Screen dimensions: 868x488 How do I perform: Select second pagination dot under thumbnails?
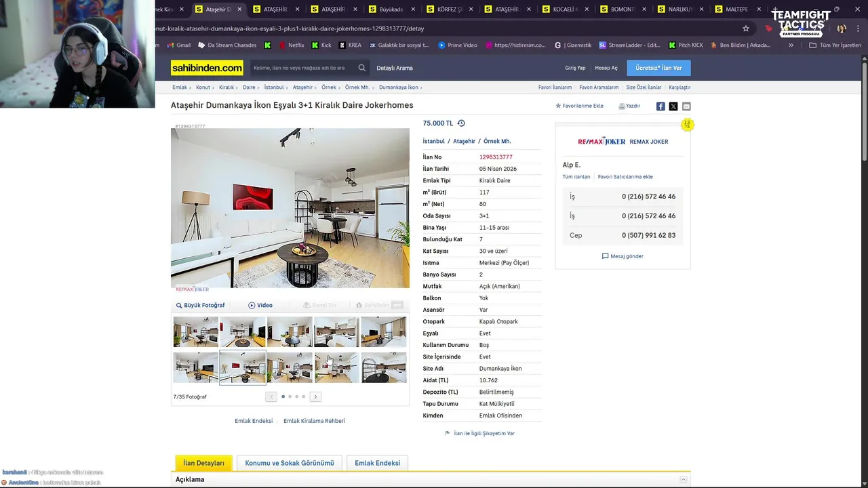(x=290, y=396)
